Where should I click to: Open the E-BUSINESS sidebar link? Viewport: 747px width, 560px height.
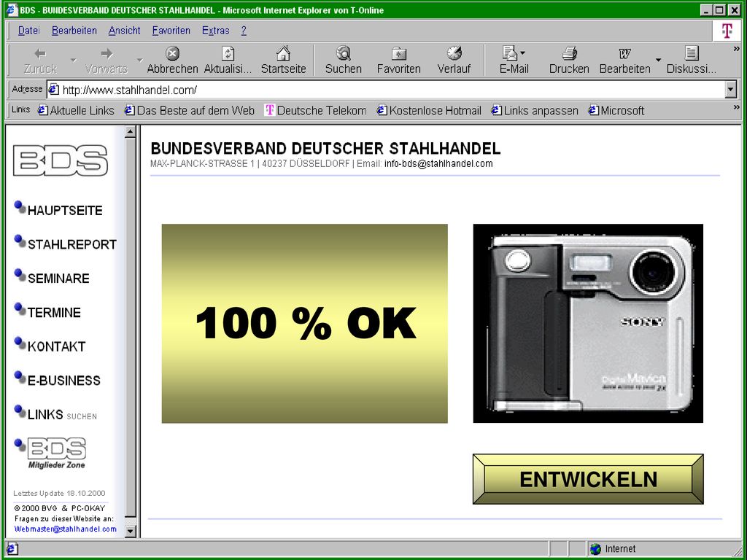pyautogui.click(x=64, y=381)
